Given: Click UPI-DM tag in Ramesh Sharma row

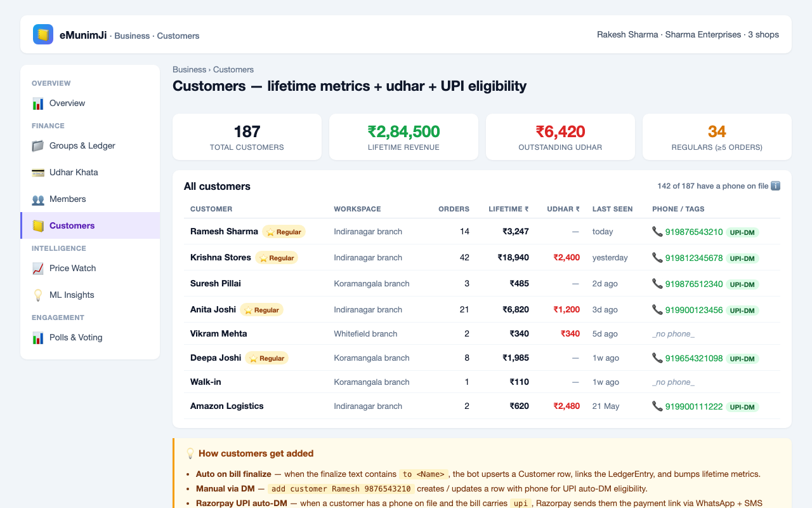Looking at the screenshot, I should click(x=742, y=232).
